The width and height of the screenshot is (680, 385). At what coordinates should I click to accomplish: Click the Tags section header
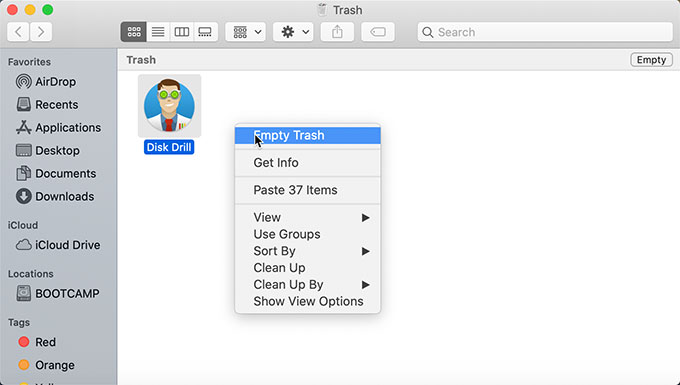(x=19, y=323)
